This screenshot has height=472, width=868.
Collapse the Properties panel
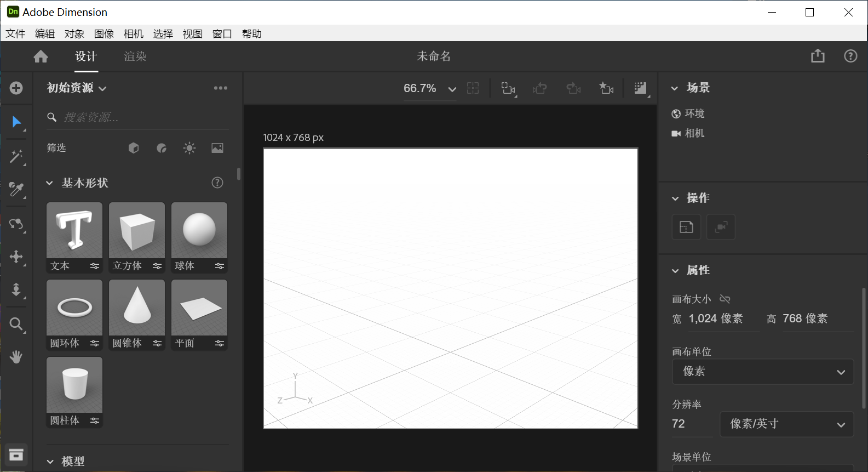coord(675,271)
